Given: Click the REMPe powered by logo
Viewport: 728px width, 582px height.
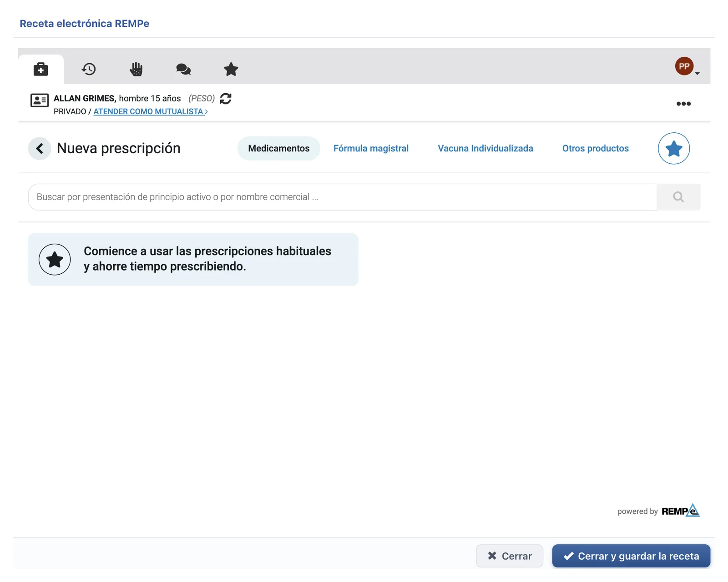Looking at the screenshot, I should [x=681, y=511].
